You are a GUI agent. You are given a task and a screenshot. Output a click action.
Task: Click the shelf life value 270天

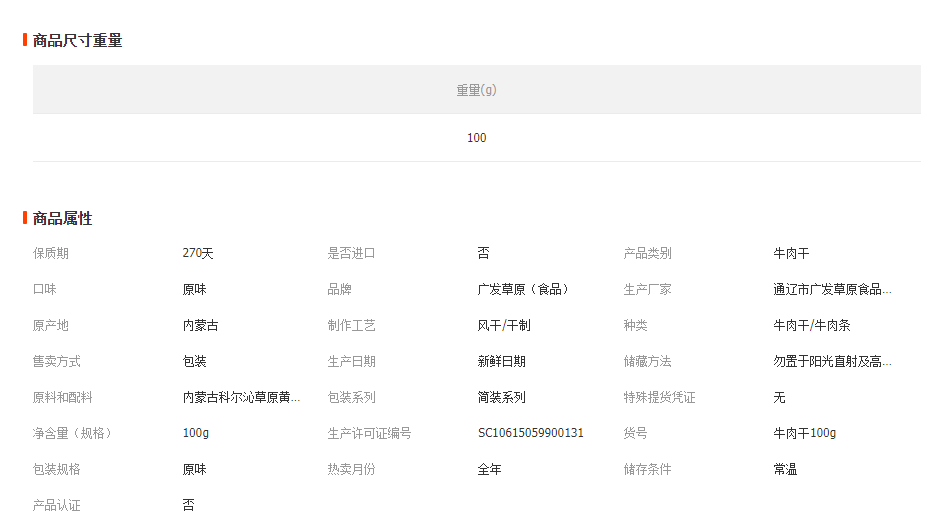tap(198, 254)
